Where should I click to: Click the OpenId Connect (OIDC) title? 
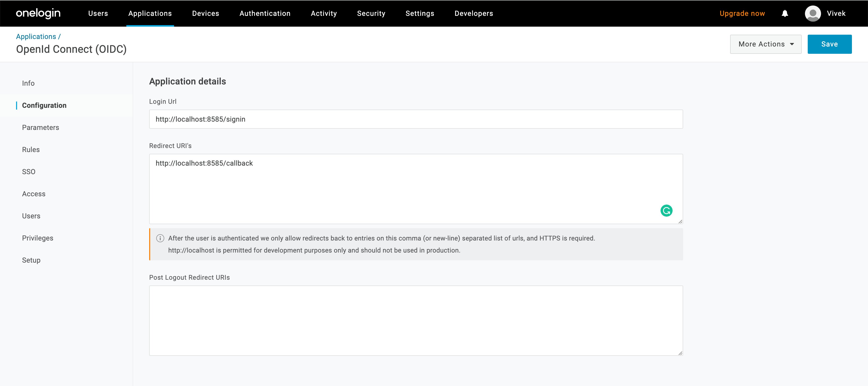point(71,49)
